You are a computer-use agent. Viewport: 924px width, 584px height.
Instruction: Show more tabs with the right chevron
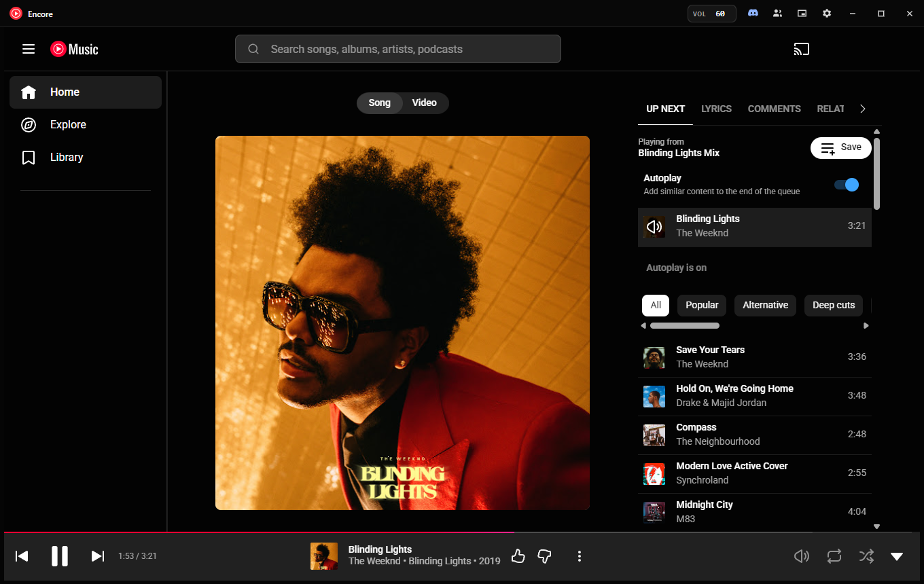(x=863, y=109)
